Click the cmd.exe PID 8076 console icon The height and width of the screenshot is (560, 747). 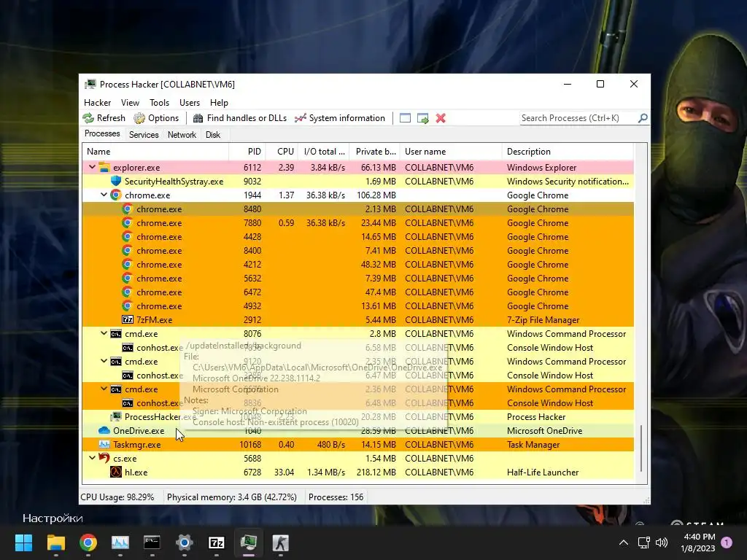click(116, 334)
